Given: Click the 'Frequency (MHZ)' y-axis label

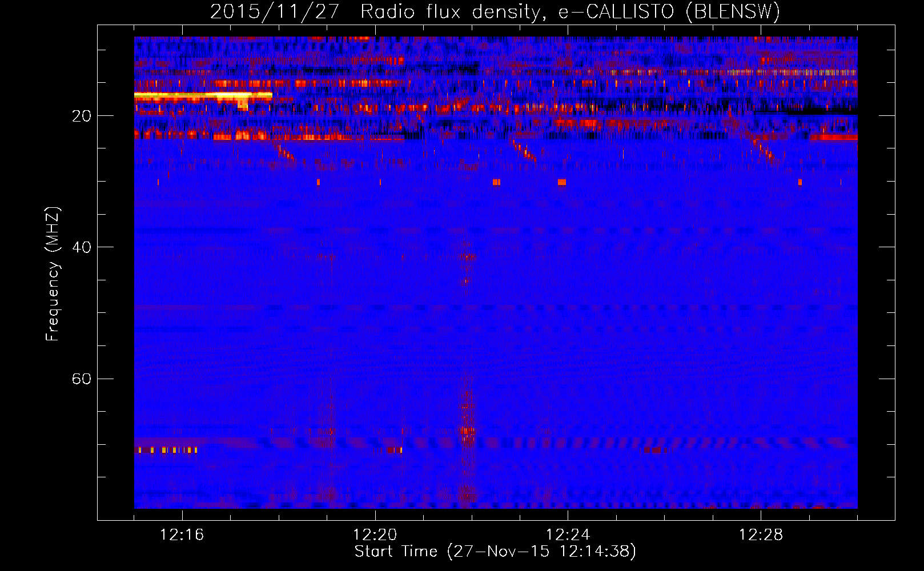Looking at the screenshot, I should (53, 274).
